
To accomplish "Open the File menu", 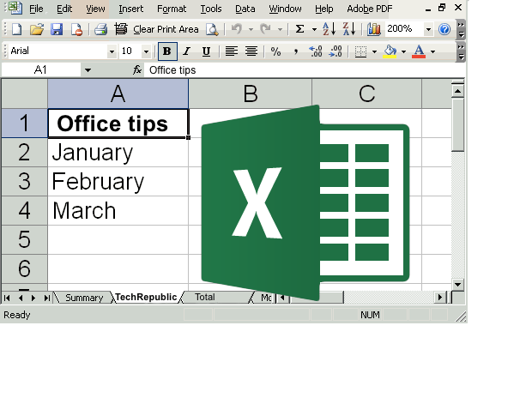I will [x=36, y=9].
